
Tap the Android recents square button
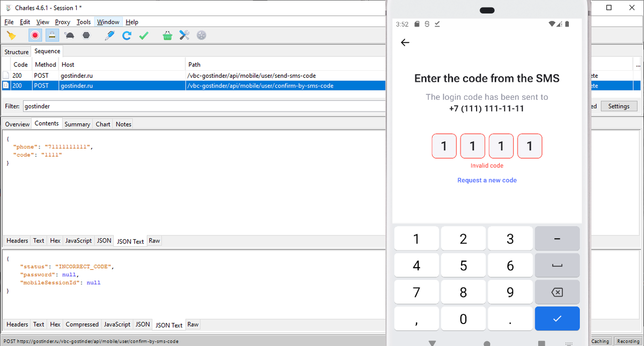541,343
